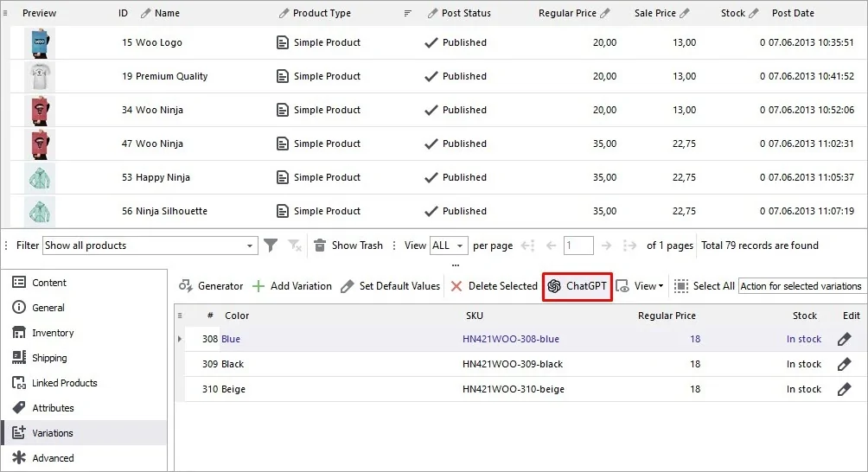
Task: Expand row arrow for variation 308
Action: click(179, 339)
